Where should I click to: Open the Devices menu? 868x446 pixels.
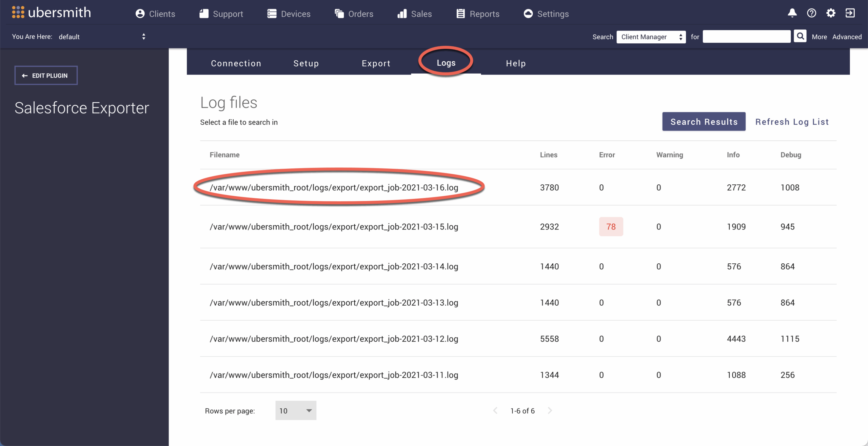point(289,14)
